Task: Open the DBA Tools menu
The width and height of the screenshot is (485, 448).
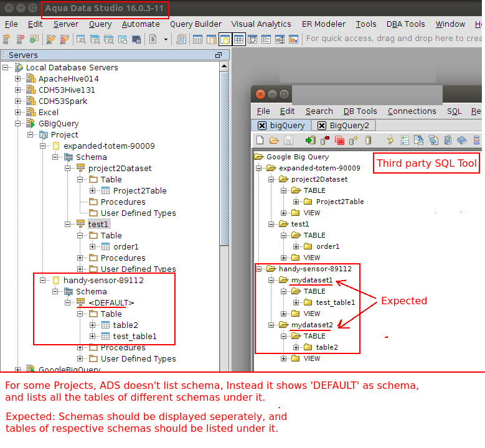Action: [x=406, y=24]
